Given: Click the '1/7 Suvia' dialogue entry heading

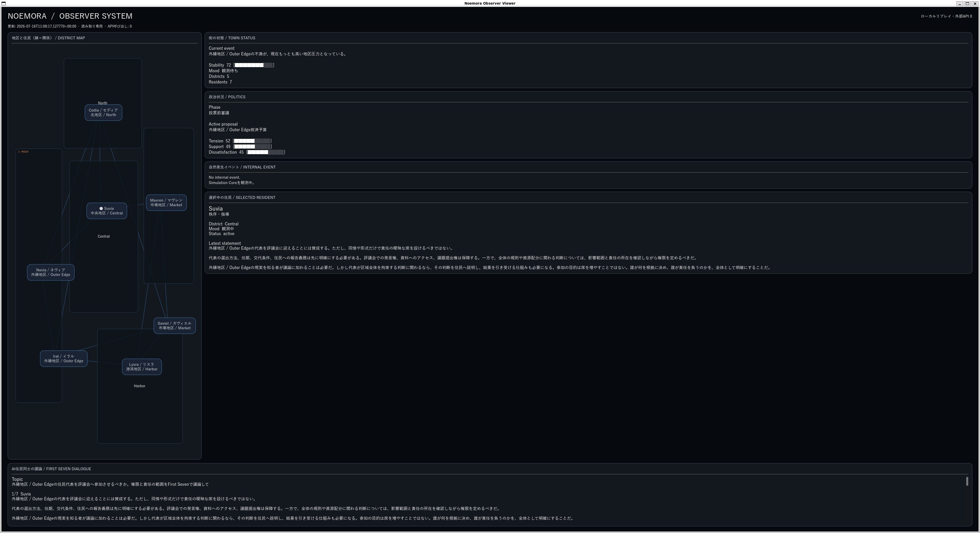Looking at the screenshot, I should click(x=21, y=494).
